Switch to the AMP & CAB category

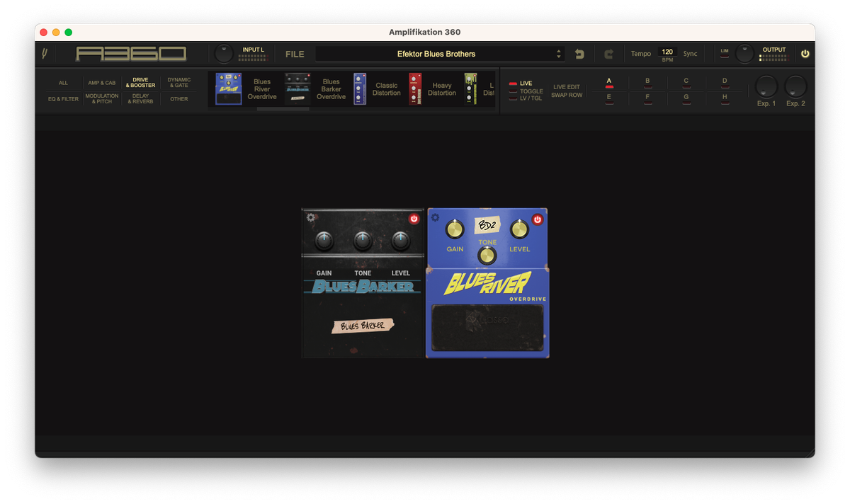coord(102,83)
